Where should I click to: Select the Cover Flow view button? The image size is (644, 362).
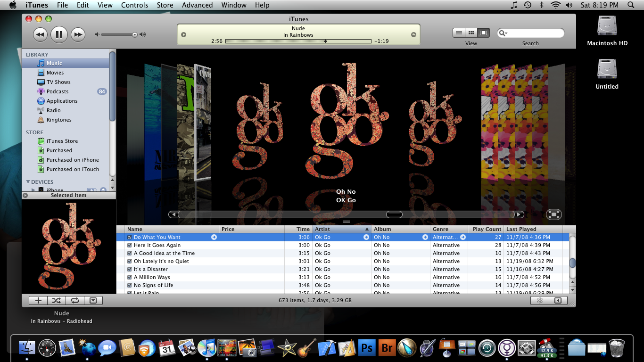pos(484,33)
